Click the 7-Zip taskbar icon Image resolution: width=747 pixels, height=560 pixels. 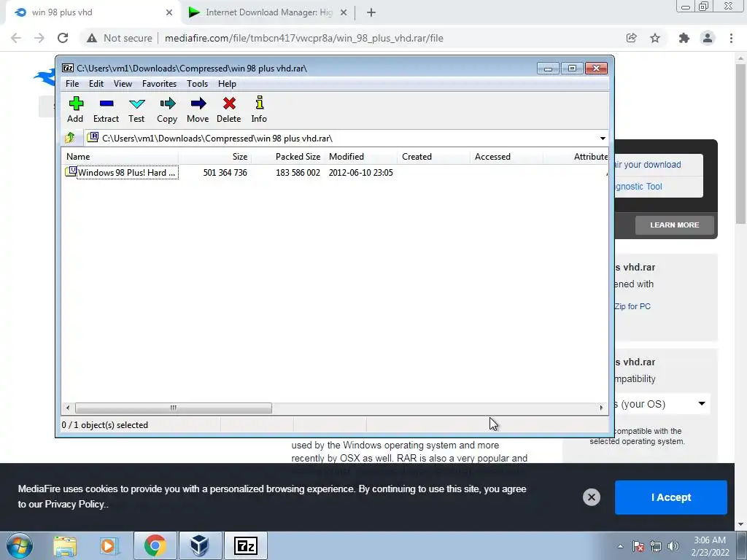point(246,545)
